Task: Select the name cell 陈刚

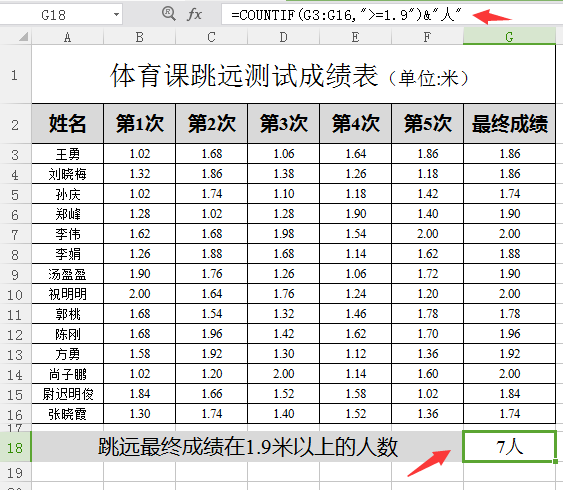Action: pos(68,334)
